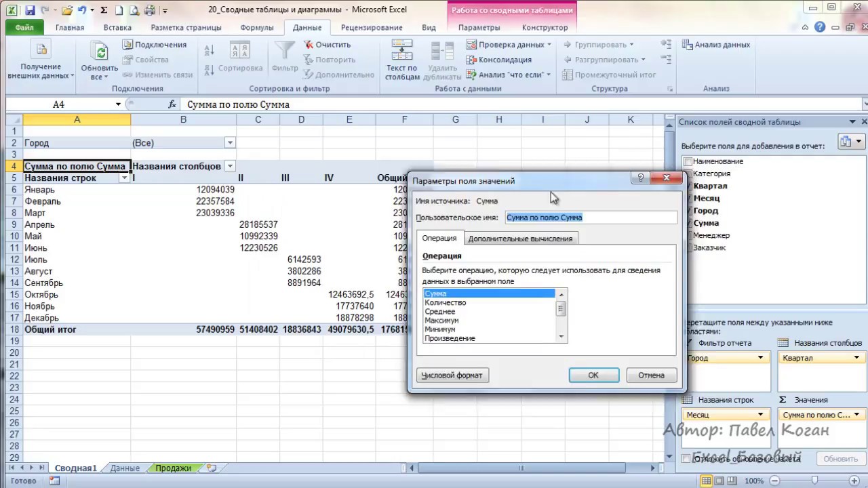Click Очистить filter button

click(x=326, y=45)
